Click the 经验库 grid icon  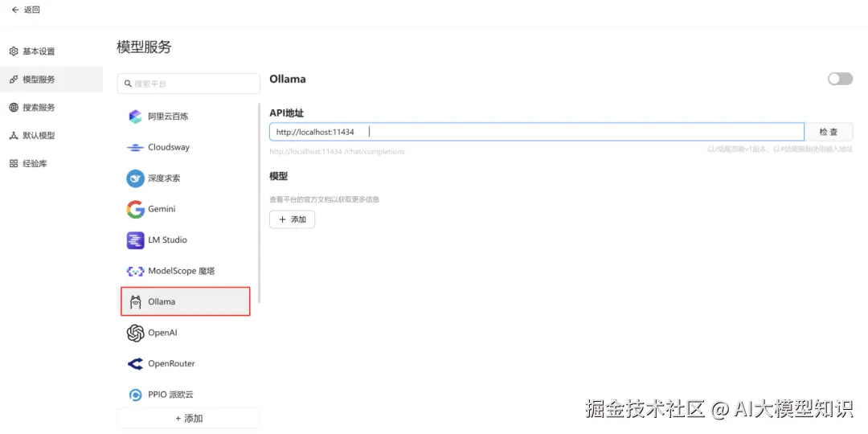pos(14,164)
